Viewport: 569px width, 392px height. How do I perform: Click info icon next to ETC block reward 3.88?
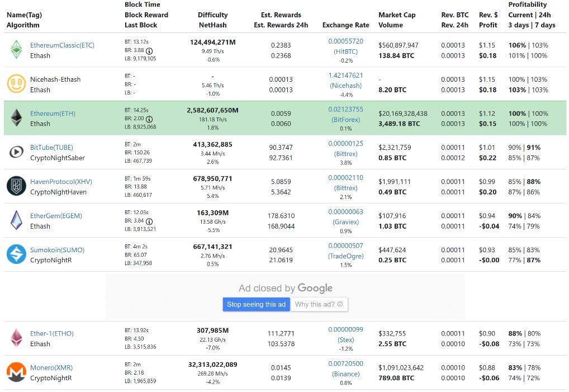click(x=149, y=51)
